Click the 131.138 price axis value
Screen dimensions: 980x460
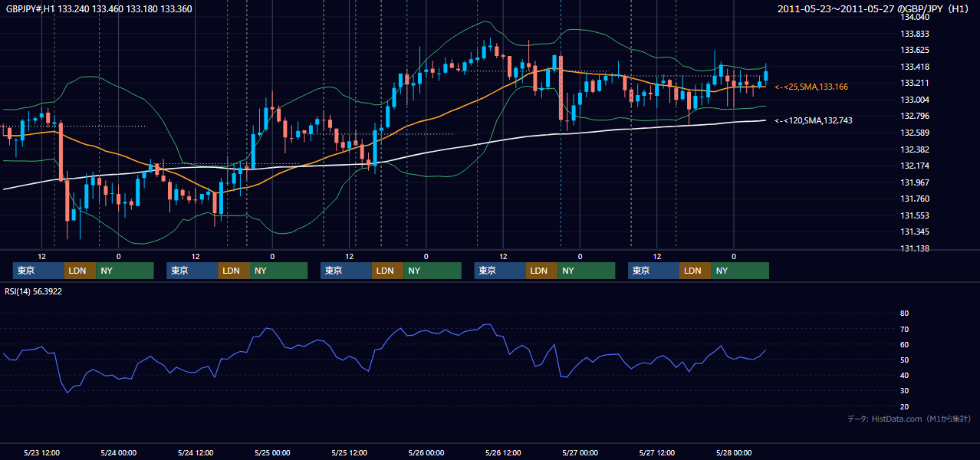tap(916, 248)
